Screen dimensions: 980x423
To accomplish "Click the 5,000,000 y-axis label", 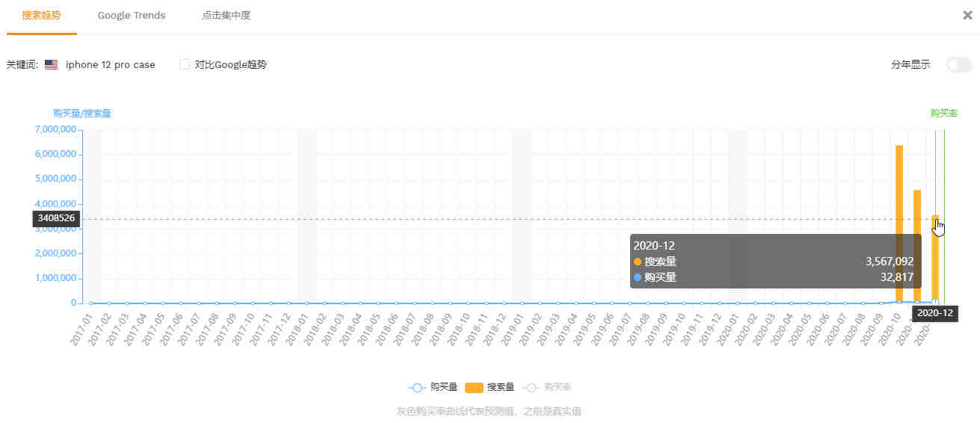I will pos(56,179).
